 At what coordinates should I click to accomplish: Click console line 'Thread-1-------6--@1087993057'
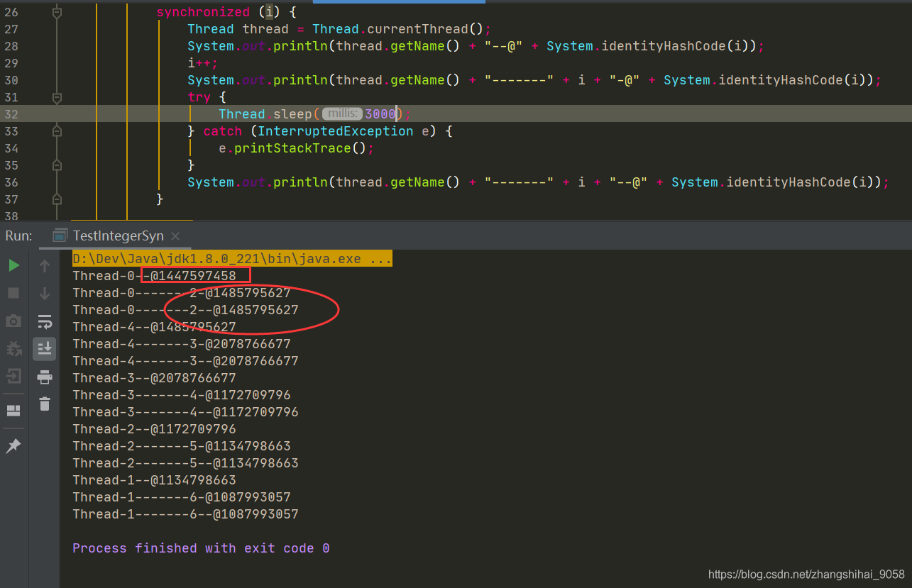coord(185,514)
